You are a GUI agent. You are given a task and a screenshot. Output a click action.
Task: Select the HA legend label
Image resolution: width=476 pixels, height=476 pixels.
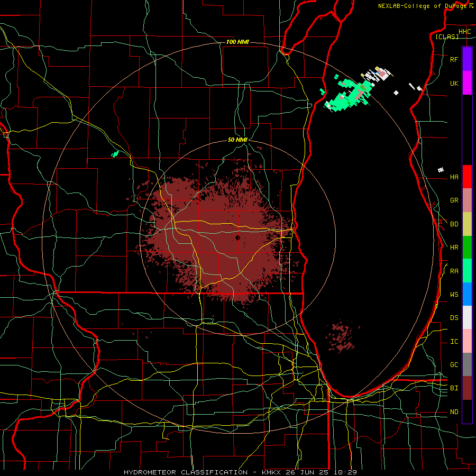454,177
